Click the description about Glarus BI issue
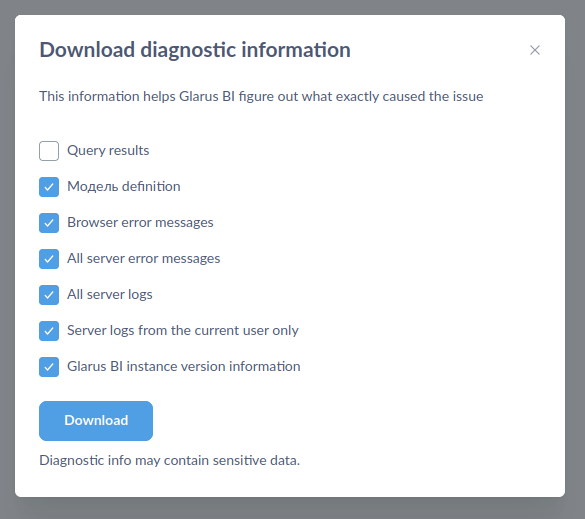The width and height of the screenshot is (585, 519). [261, 96]
